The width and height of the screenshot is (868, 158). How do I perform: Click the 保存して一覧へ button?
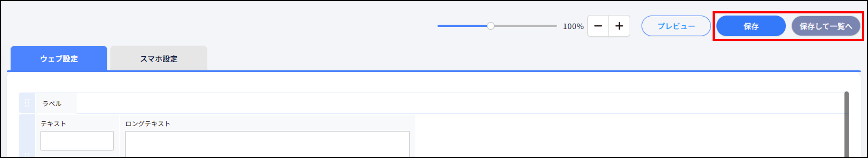(x=826, y=26)
